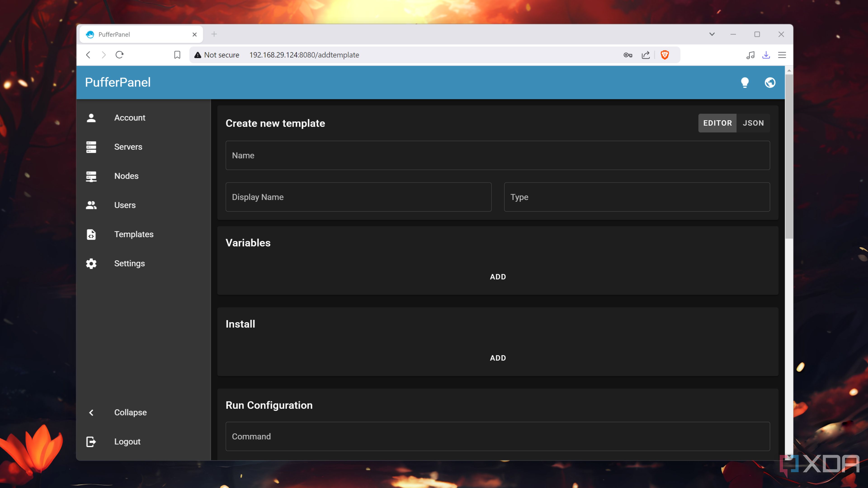Viewport: 868px width, 488px height.
Task: Select the PufferPanel browser tab
Action: 141,34
